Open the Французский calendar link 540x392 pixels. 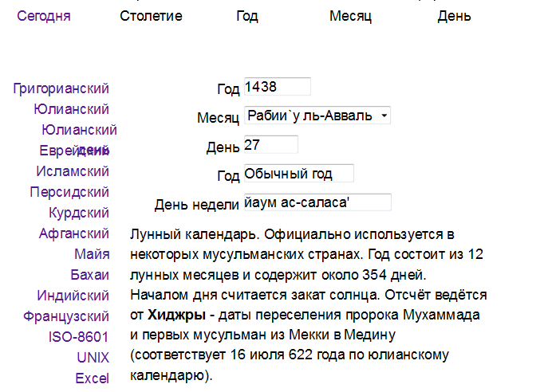click(68, 316)
